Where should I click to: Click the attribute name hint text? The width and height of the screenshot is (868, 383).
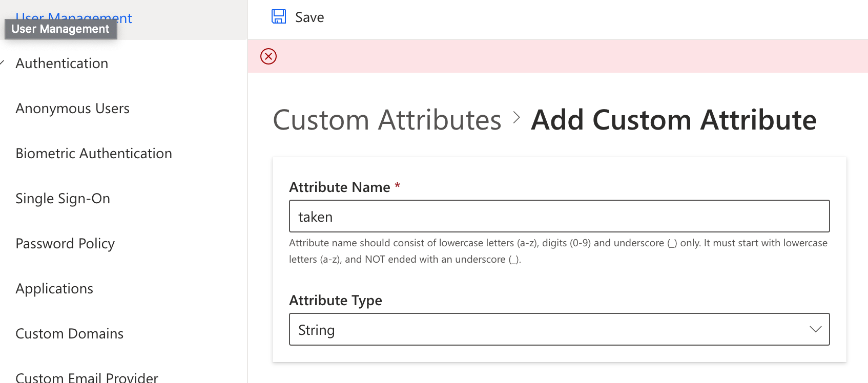(x=558, y=251)
